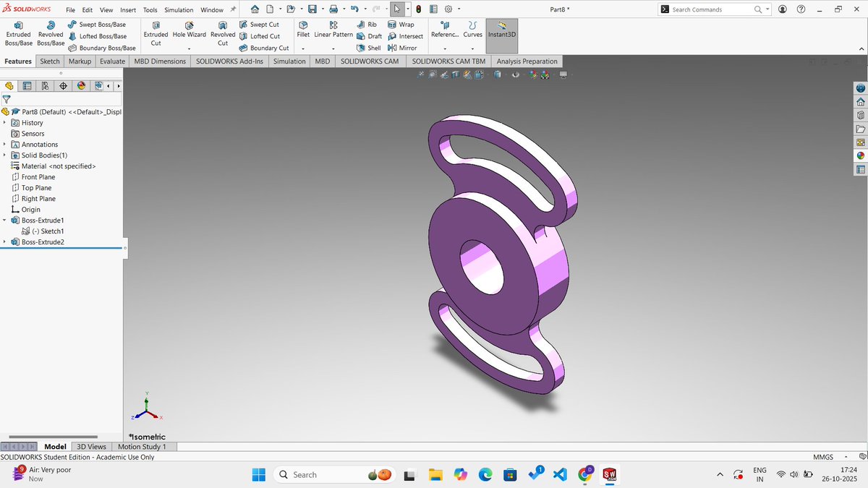Open the Linear Pattern dropdown arrow

[333, 48]
